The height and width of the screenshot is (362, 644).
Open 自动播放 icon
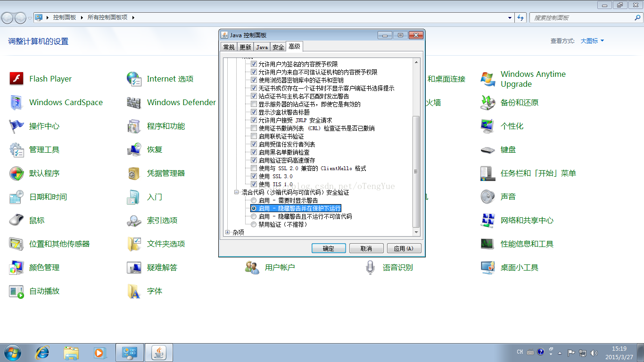[17, 291]
